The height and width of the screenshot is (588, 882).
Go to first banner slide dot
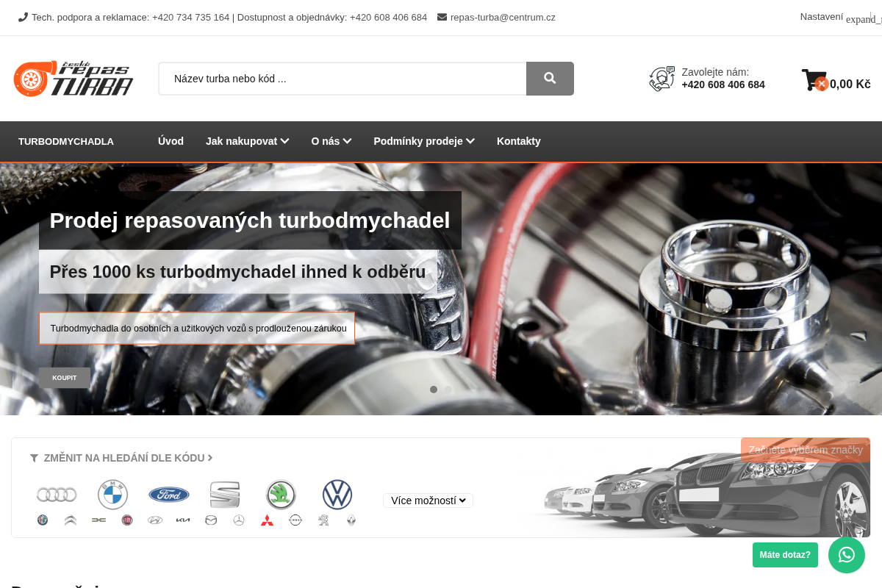[434, 390]
